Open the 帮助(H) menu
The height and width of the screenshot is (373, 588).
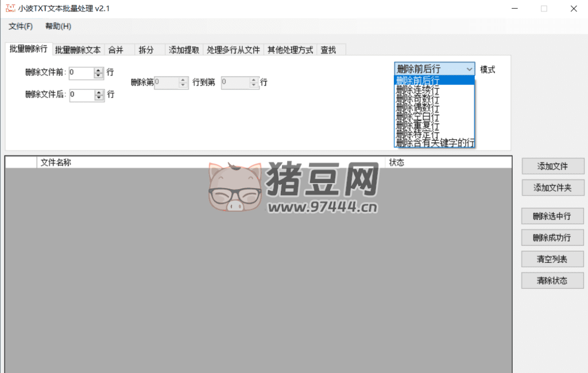click(58, 26)
